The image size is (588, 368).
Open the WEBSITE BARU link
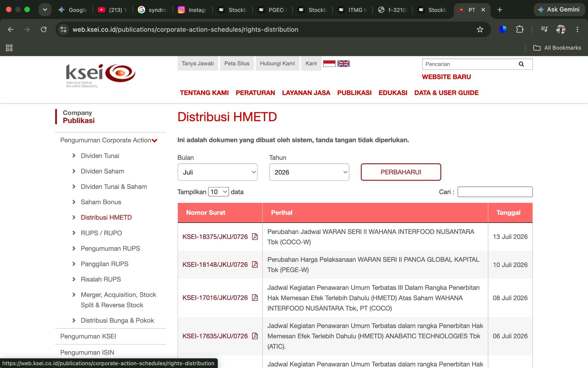point(446,77)
